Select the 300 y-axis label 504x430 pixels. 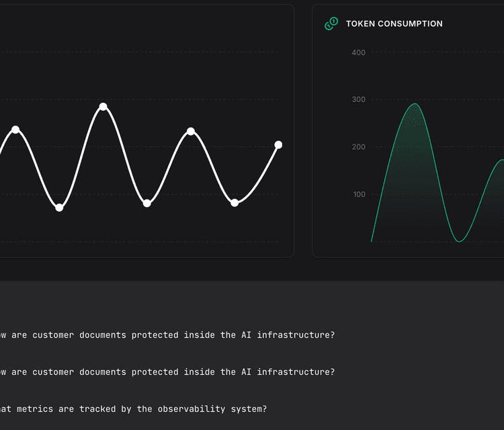(358, 99)
